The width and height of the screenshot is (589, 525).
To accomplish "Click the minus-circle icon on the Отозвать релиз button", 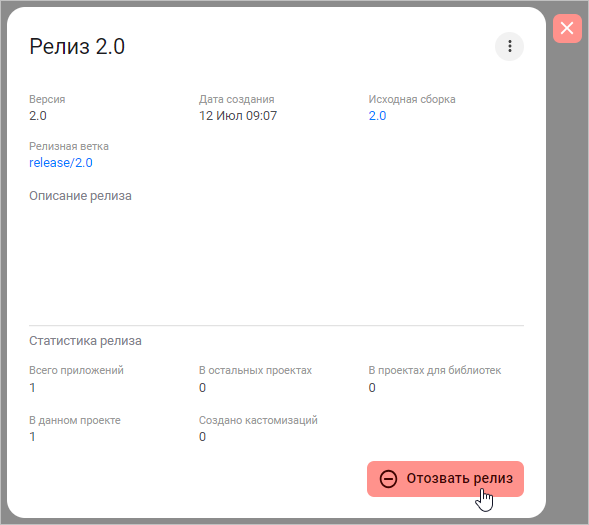I will [388, 479].
